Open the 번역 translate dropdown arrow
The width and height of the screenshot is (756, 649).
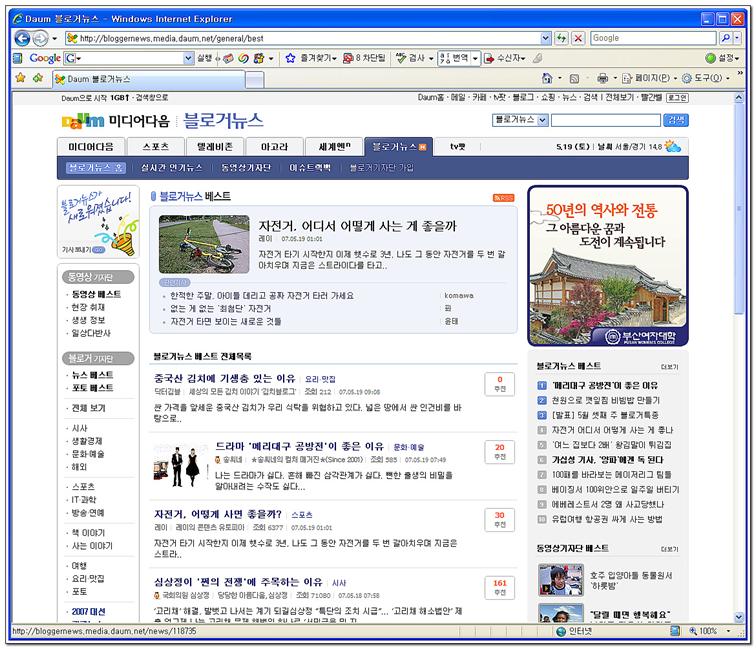pyautogui.click(x=475, y=58)
